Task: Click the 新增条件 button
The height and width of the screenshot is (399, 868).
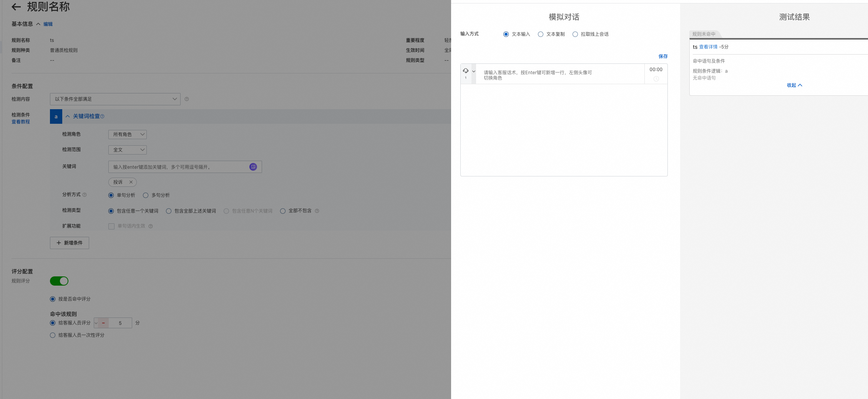Action: pos(70,243)
